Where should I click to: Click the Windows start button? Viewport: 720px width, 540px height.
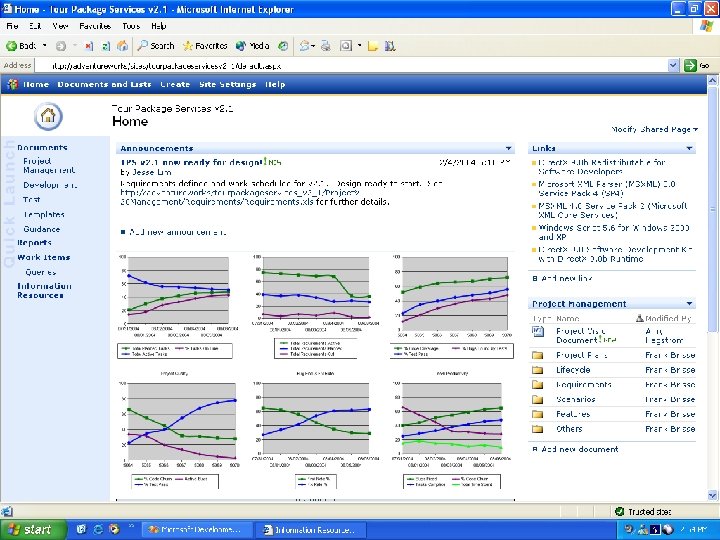31,530
